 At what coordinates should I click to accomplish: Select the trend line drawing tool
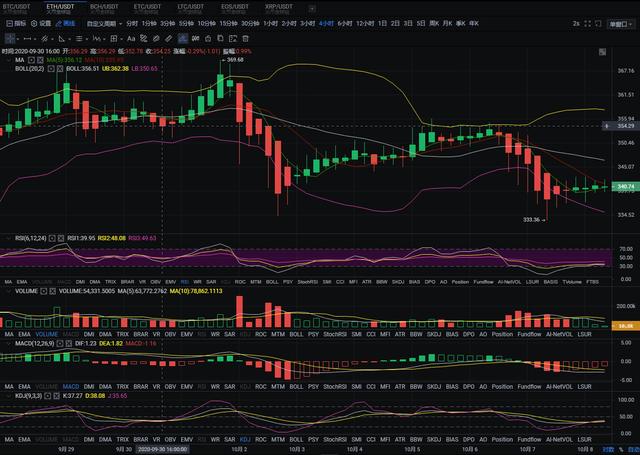click(27, 39)
